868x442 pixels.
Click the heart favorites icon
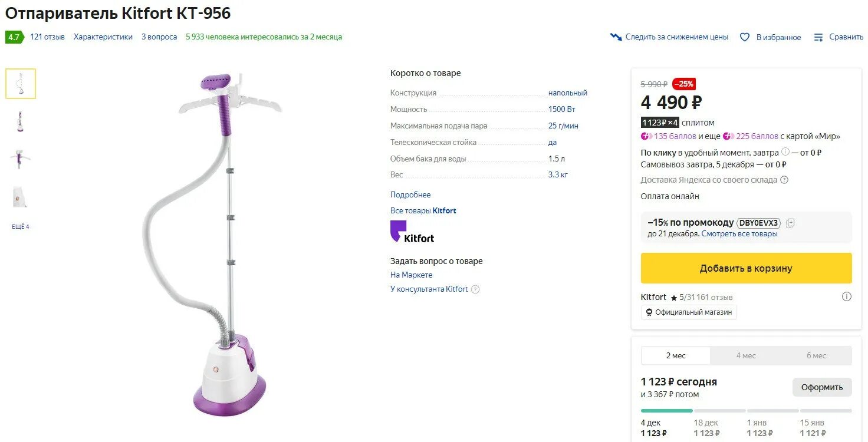(x=745, y=37)
